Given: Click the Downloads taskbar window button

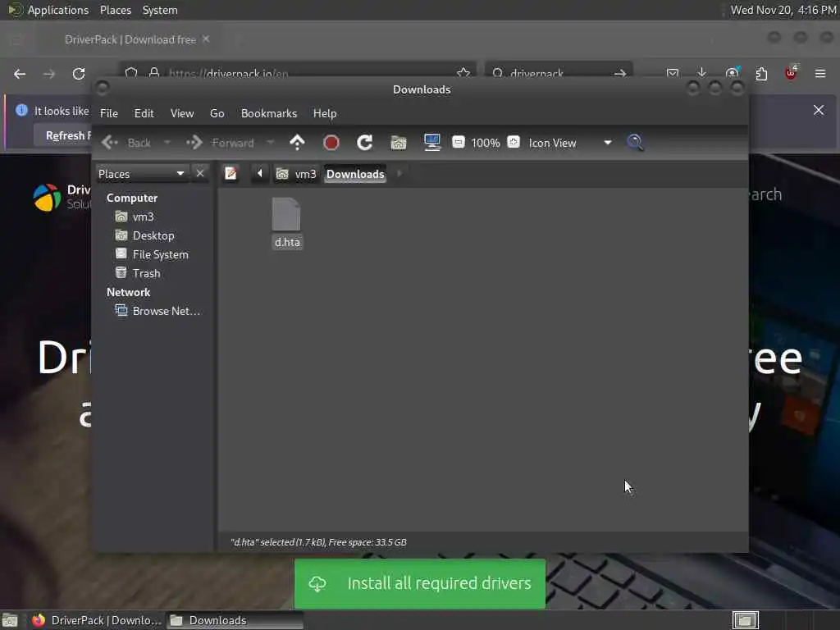Looking at the screenshot, I should (234, 620).
